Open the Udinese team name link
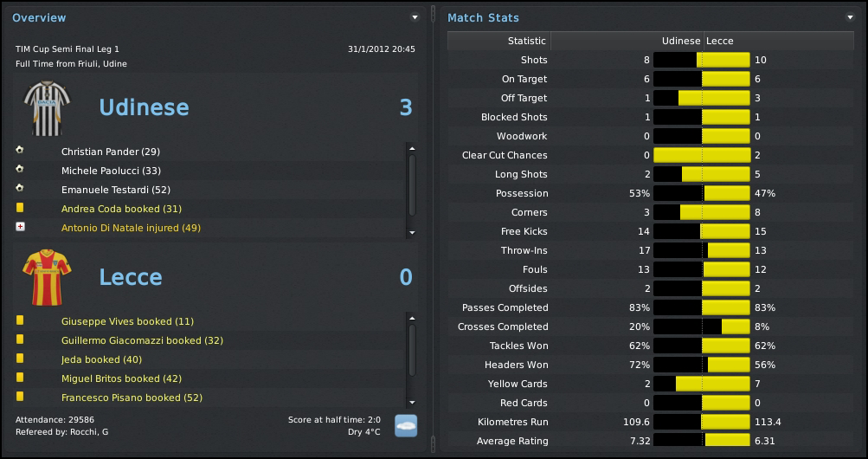Screen dimensions: 868x459 (144, 107)
